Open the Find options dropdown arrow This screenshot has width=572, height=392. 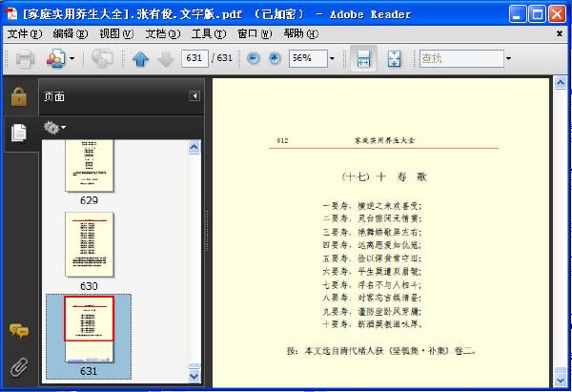point(508,58)
